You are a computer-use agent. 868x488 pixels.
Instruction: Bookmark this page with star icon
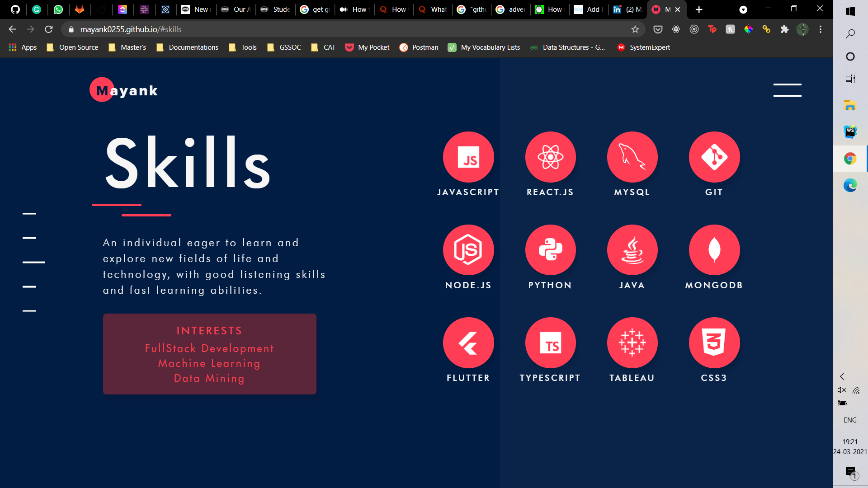tap(635, 29)
